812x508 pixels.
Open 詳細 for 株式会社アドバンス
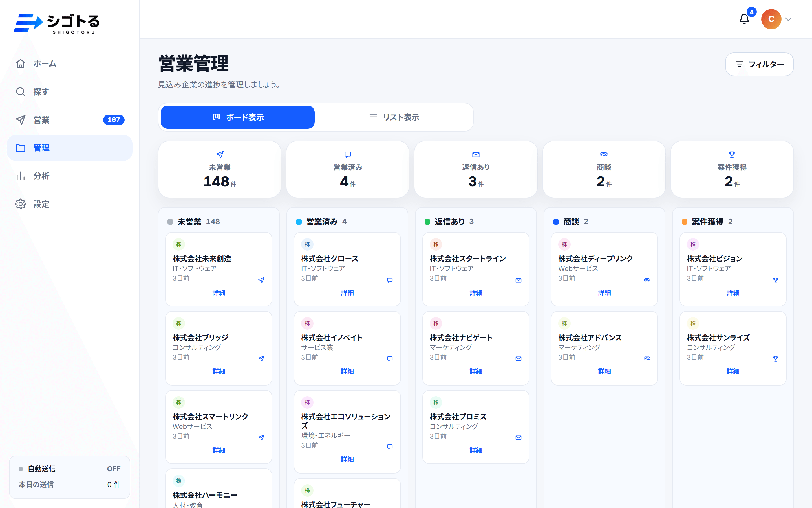click(x=604, y=371)
